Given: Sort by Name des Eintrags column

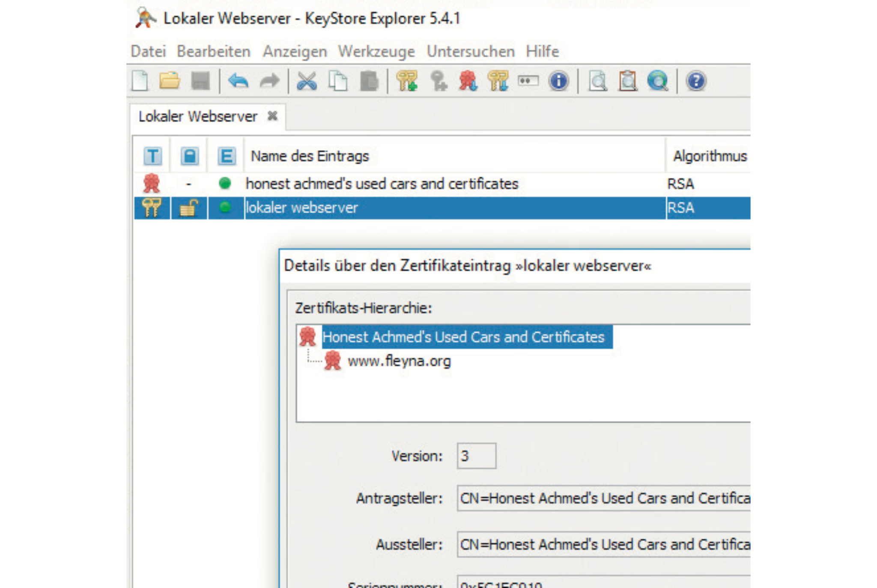Looking at the screenshot, I should tap(310, 156).
